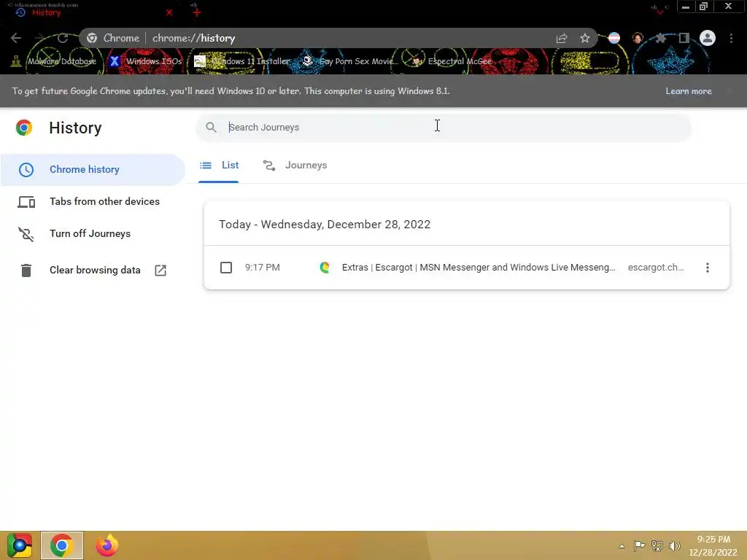The image size is (747, 560).
Task: Open the side panel icon
Action: tap(684, 38)
